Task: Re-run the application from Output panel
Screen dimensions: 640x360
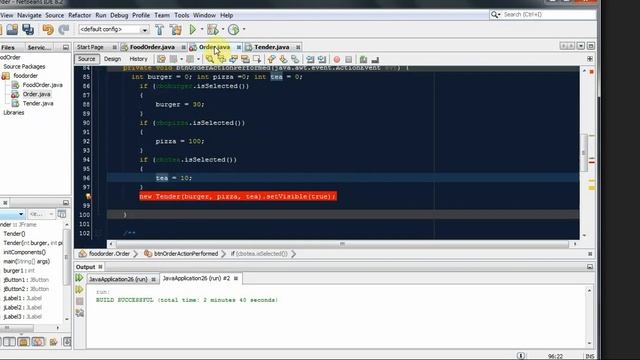Action: point(79,278)
